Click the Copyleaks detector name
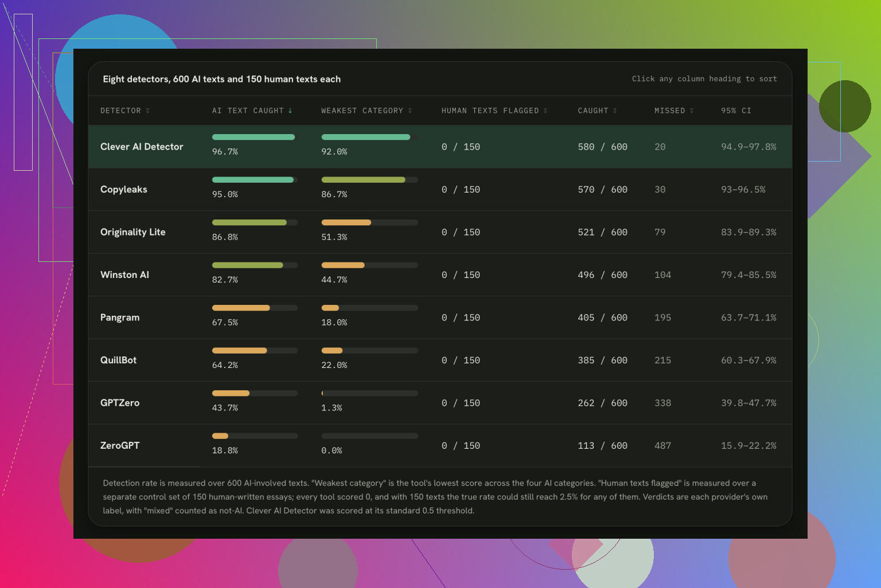Image resolution: width=881 pixels, height=588 pixels. click(124, 190)
